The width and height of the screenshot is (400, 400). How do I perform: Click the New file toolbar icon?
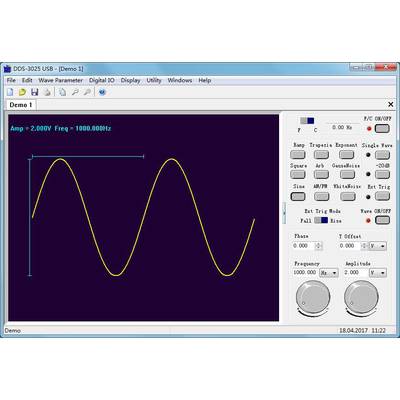point(10,92)
